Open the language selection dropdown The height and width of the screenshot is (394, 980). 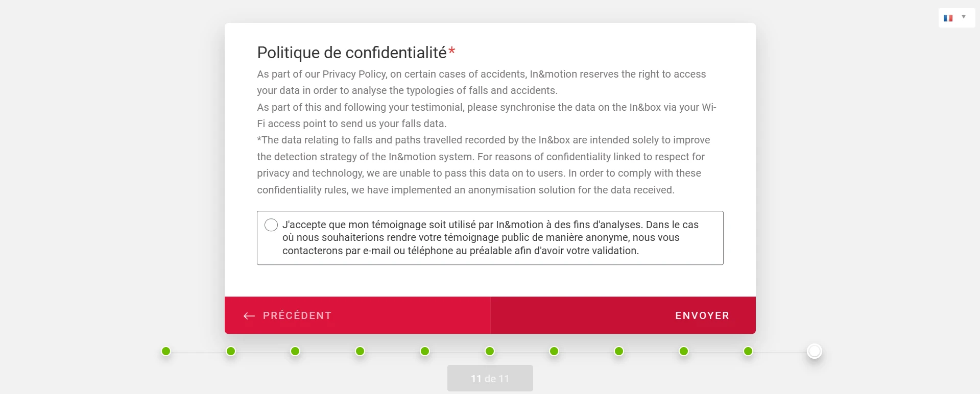tap(964, 16)
